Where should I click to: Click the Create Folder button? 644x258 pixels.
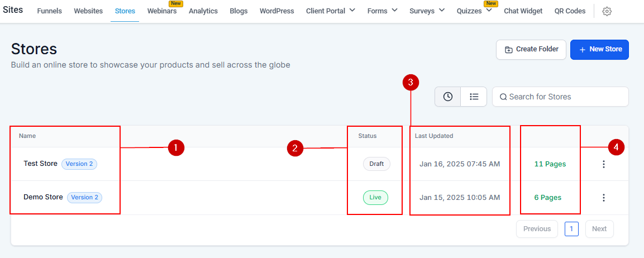531,49
